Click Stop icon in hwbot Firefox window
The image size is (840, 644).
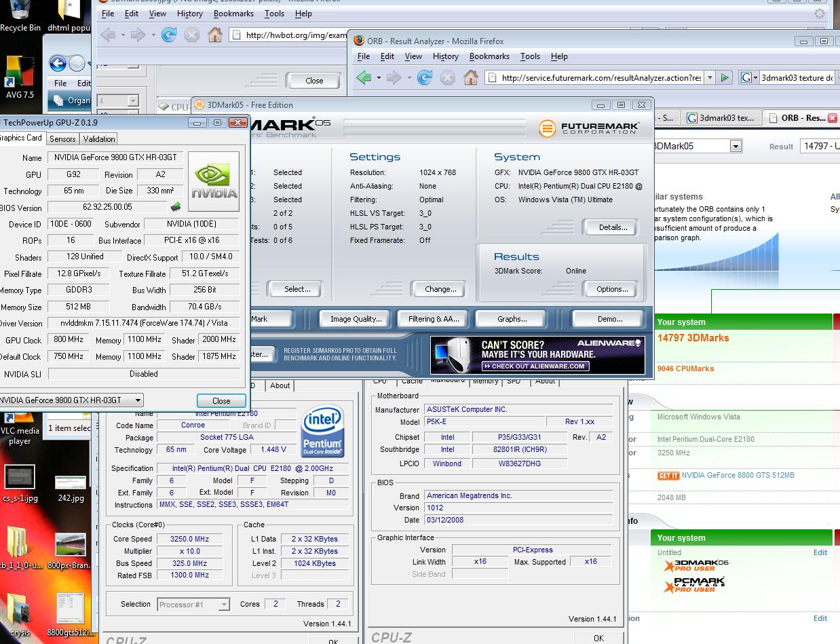[x=192, y=35]
